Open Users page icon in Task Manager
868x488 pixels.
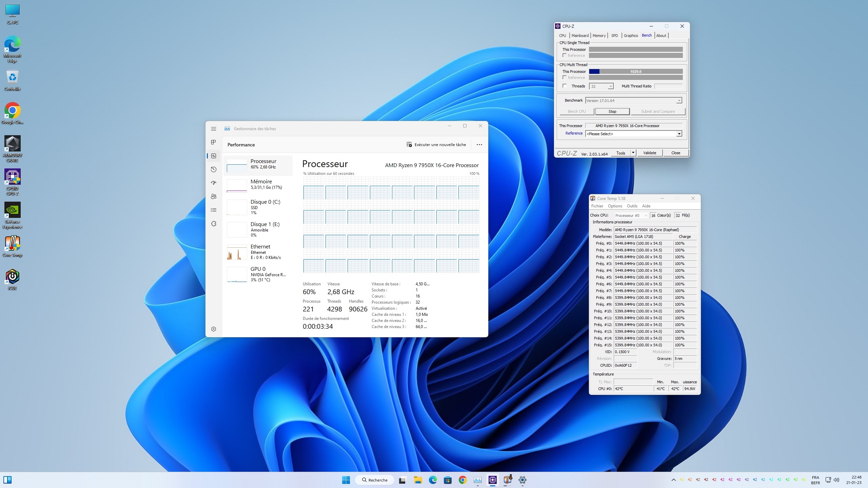click(213, 197)
